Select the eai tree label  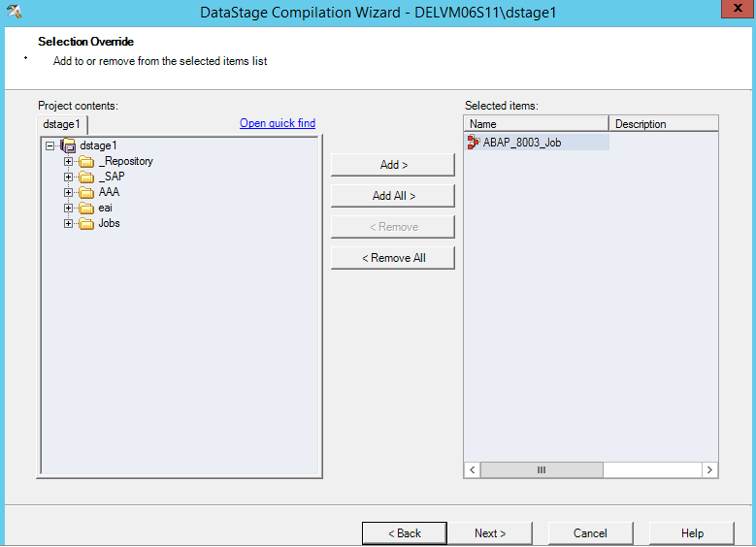pos(105,209)
